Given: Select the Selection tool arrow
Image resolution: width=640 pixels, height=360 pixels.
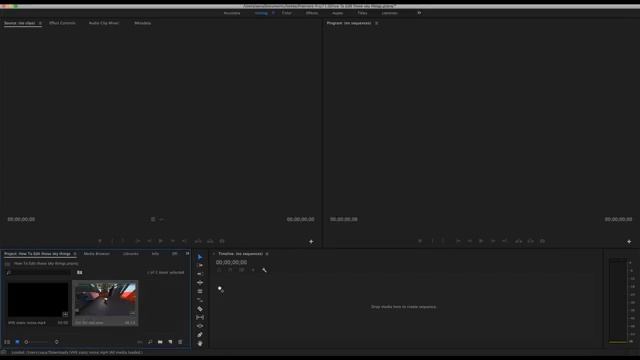Looking at the screenshot, I should point(200,257).
